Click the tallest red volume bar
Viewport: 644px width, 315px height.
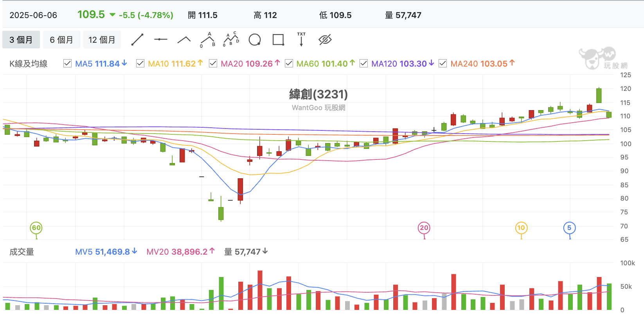tap(260, 290)
